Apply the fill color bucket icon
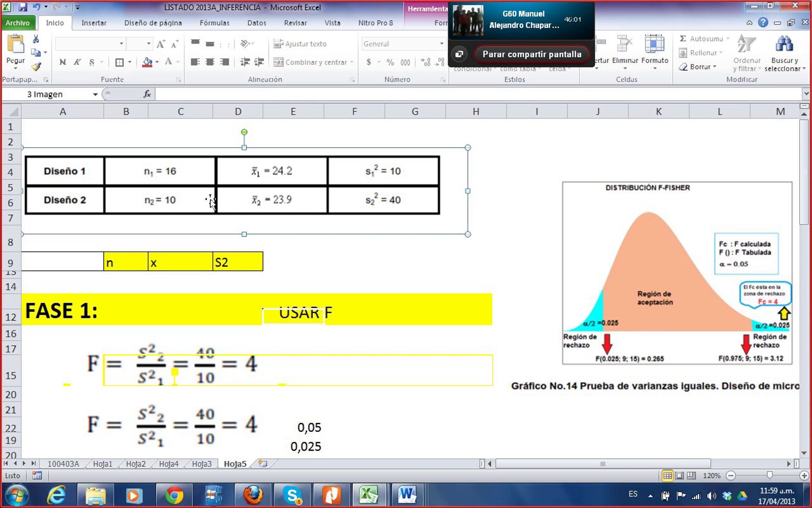Image resolution: width=812 pixels, height=508 pixels. (147, 62)
